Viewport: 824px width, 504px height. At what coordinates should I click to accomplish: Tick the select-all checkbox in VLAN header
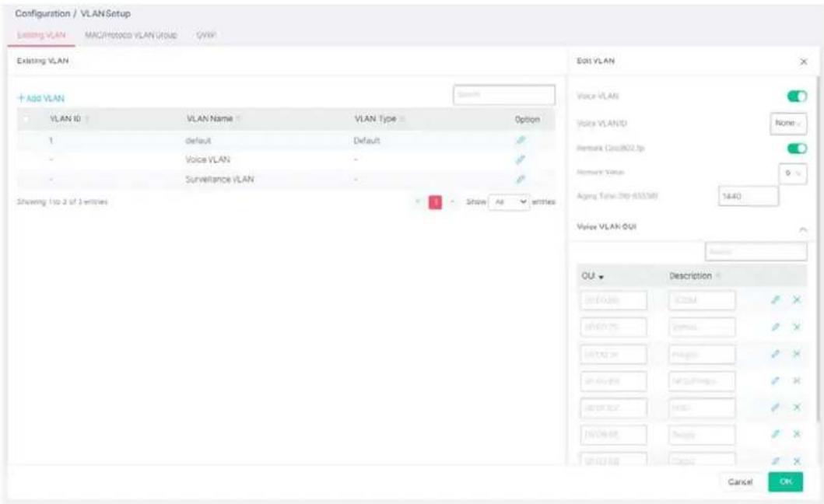pyautogui.click(x=27, y=119)
